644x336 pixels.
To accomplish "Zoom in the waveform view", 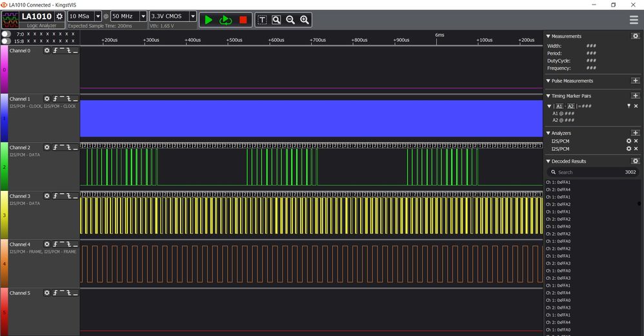I will [x=305, y=20].
